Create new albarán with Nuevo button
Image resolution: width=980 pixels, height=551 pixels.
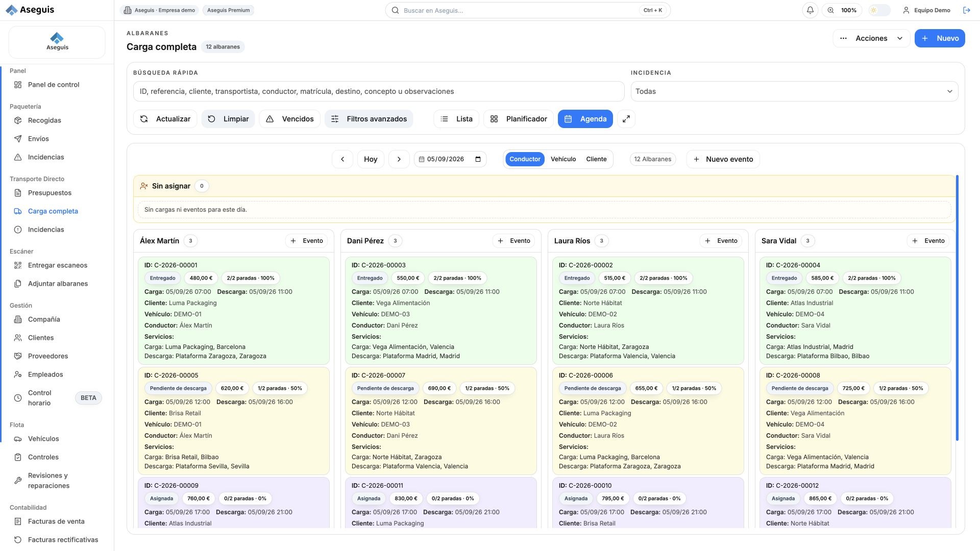(940, 38)
